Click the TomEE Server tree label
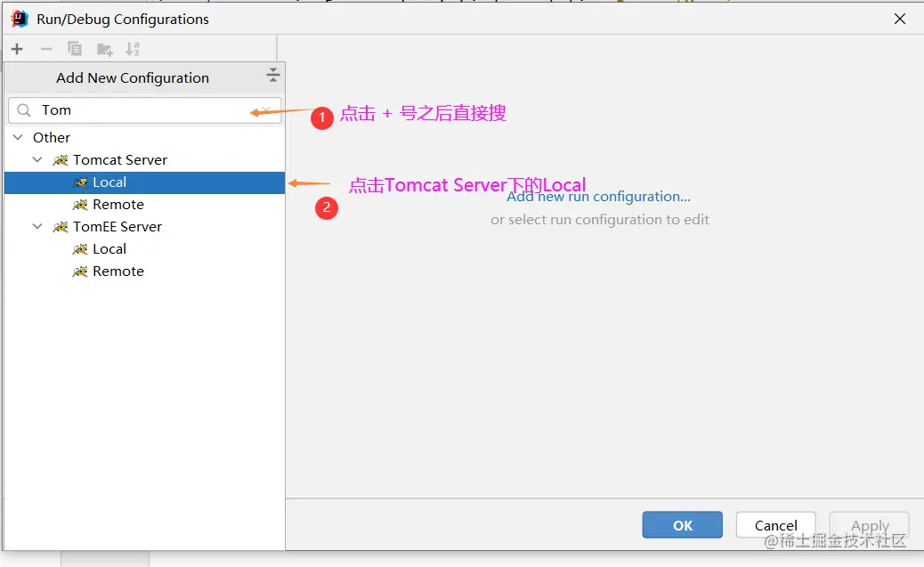 click(118, 226)
